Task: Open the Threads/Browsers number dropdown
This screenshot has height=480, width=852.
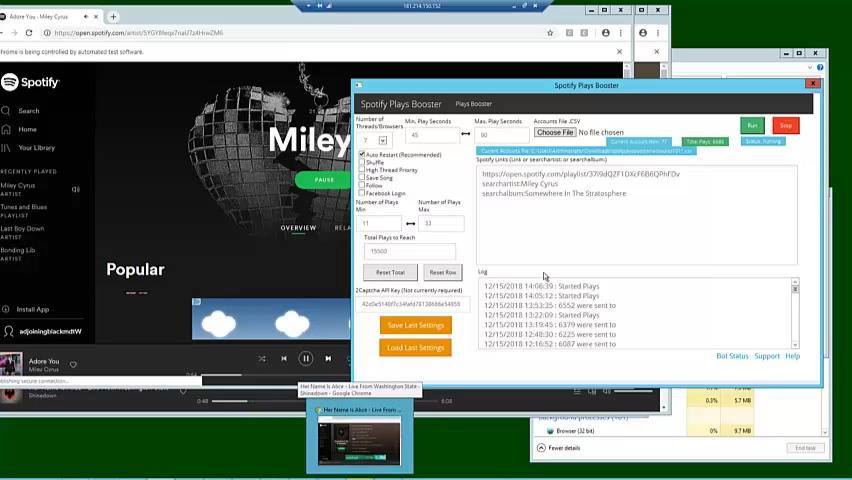Action: (x=383, y=140)
